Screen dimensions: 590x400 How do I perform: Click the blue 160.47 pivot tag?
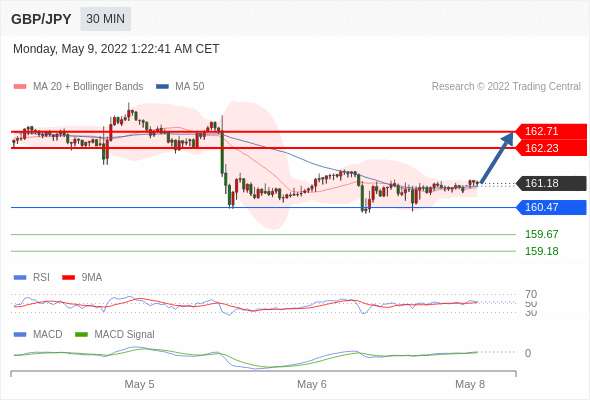tap(551, 207)
